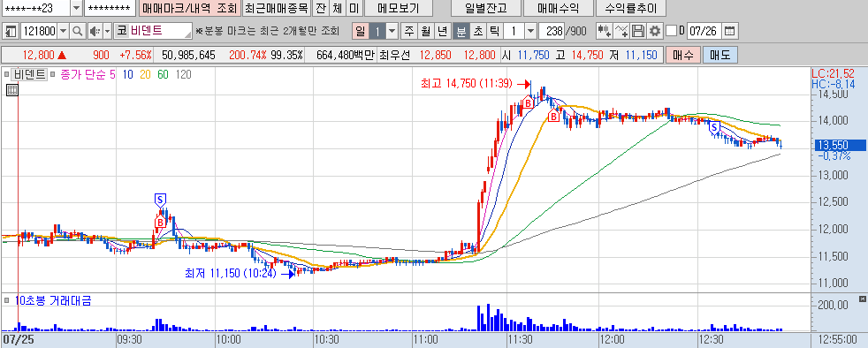This screenshot has width=868, height=348.
Task: Select the 분 (minute) period toggle
Action: (x=461, y=31)
